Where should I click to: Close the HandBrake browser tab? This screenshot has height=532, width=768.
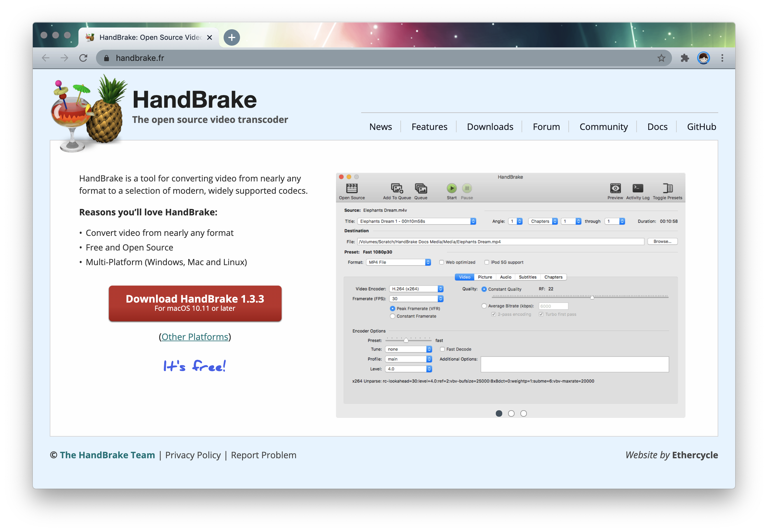point(209,37)
